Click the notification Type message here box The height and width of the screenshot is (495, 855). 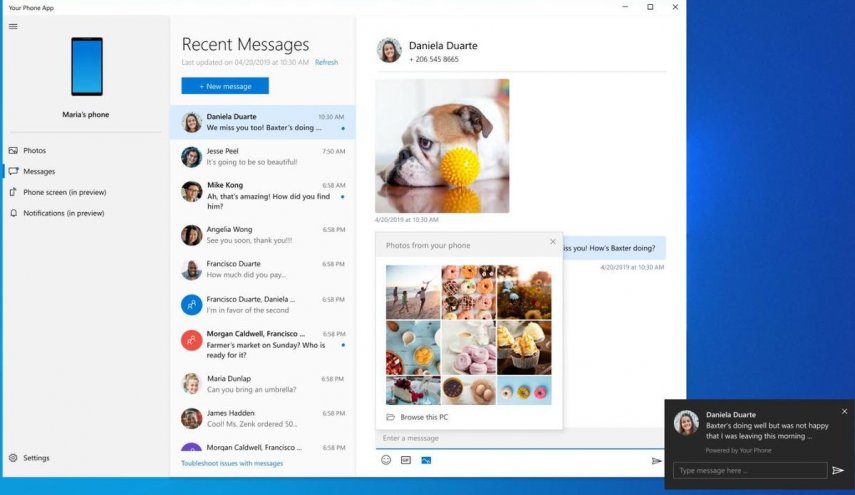pos(750,470)
